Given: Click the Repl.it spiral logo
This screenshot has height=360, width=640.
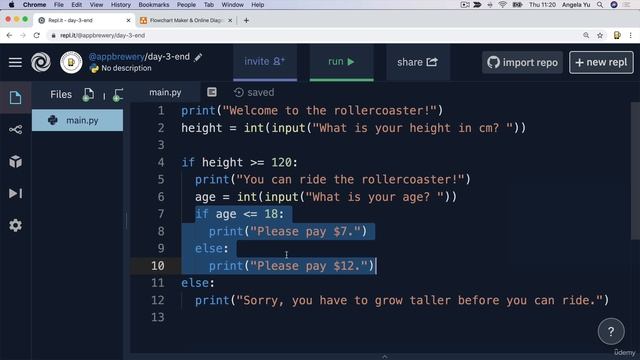Looking at the screenshot, I should coord(41,62).
